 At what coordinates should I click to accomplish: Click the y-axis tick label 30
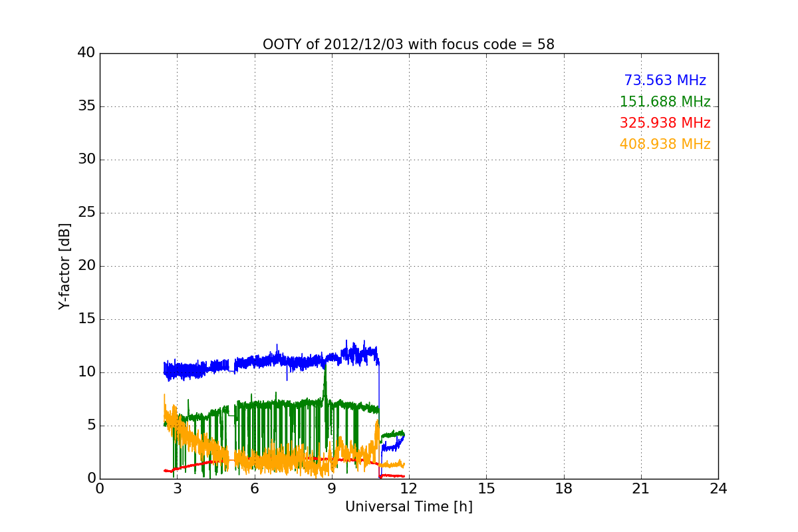coord(86,160)
